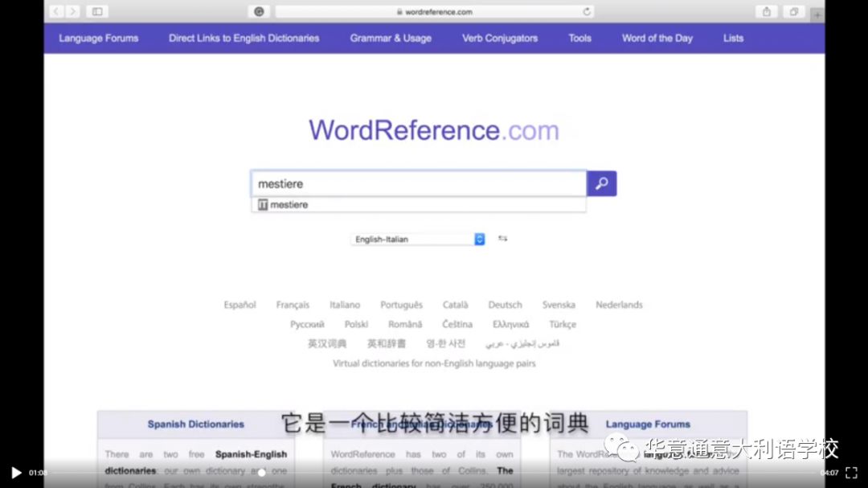Switch site language to Català
Viewport: 868px width, 488px height.
pos(455,305)
